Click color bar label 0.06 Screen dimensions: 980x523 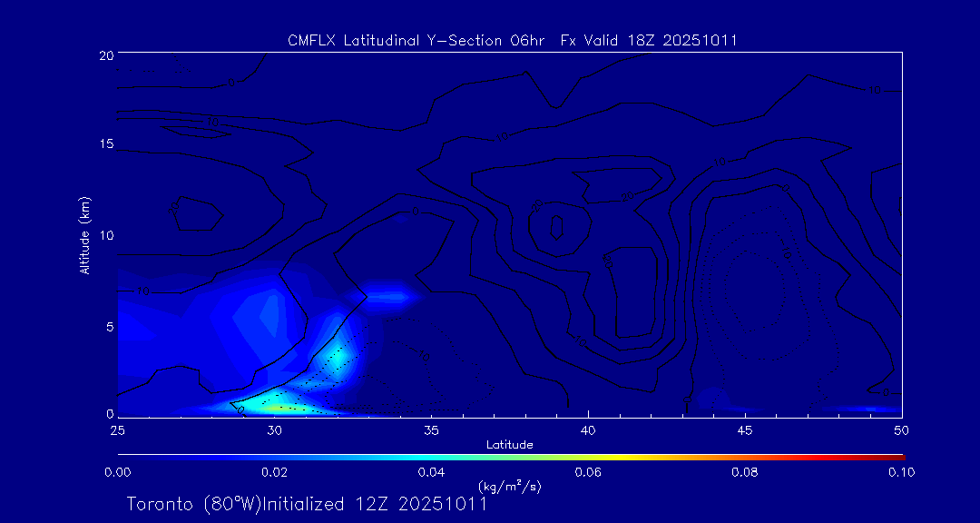tap(588, 472)
